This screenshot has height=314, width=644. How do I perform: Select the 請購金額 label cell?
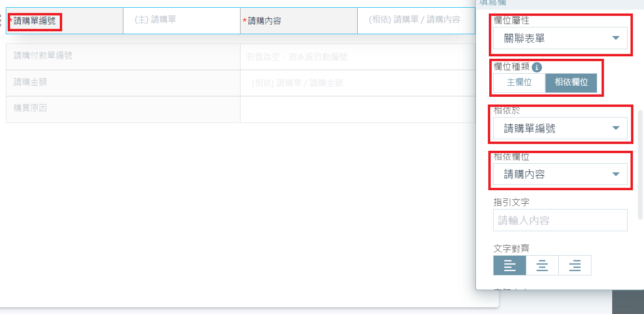click(122, 83)
